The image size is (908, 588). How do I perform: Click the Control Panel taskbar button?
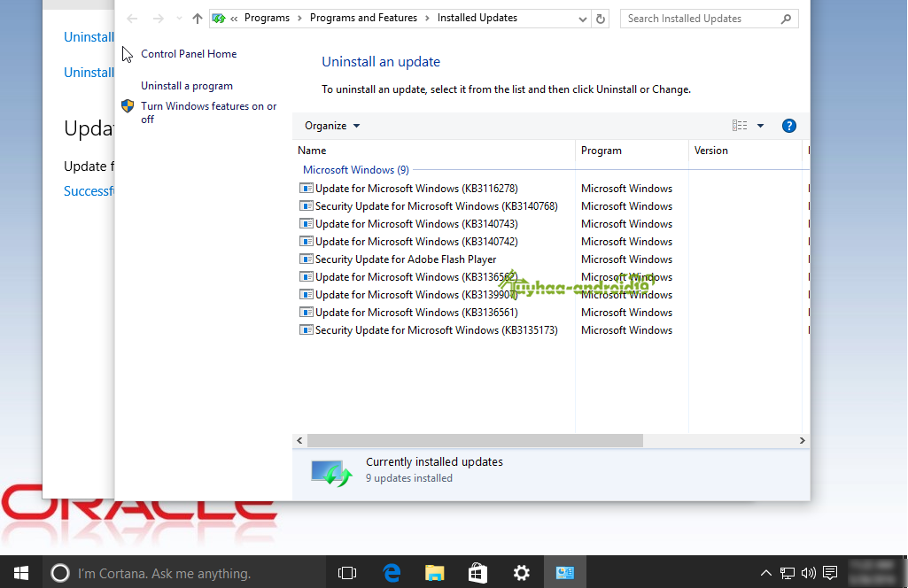[x=564, y=573]
